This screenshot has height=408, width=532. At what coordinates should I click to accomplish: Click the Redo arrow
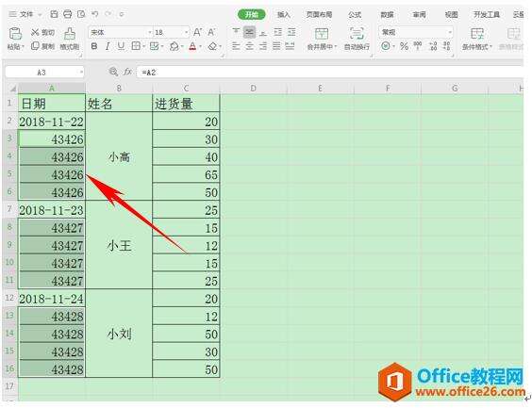pos(108,14)
